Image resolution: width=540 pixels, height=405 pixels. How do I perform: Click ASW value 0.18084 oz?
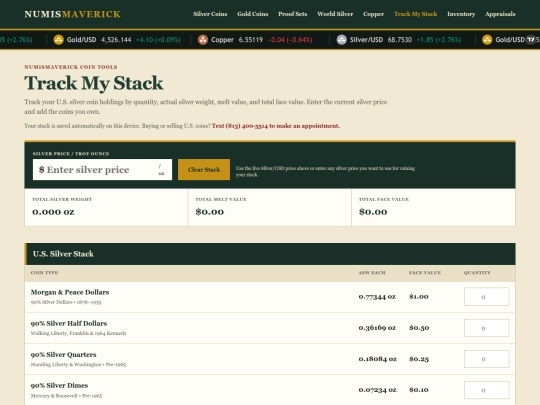377,359
